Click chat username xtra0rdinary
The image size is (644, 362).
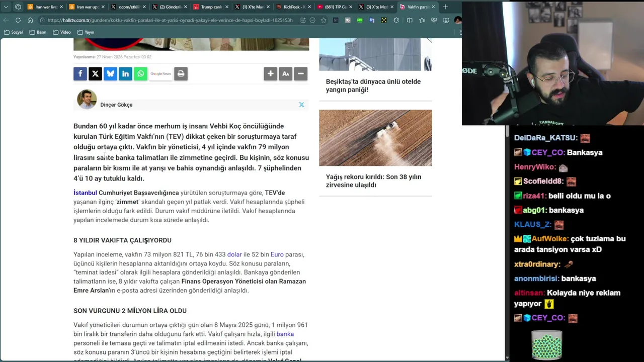[537, 264]
